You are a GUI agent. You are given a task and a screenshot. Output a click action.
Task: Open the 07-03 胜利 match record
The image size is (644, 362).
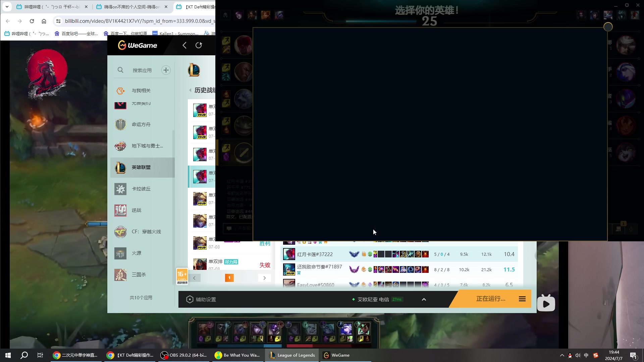coord(231,243)
